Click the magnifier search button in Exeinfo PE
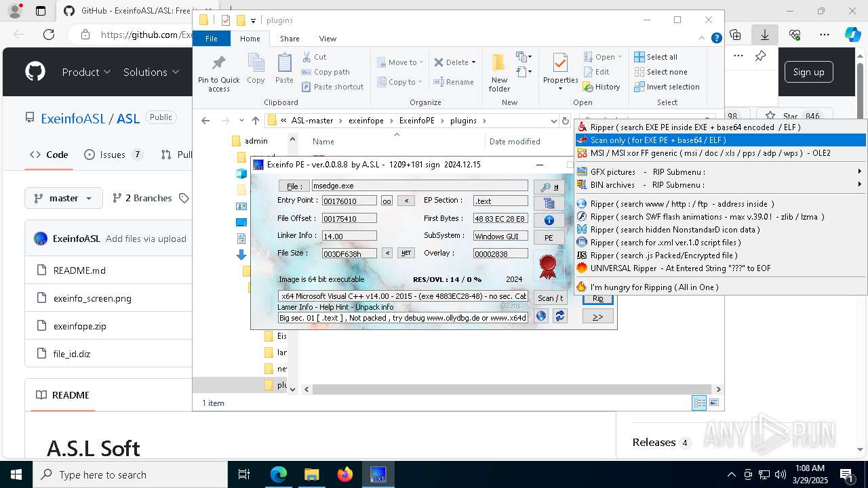 point(549,186)
